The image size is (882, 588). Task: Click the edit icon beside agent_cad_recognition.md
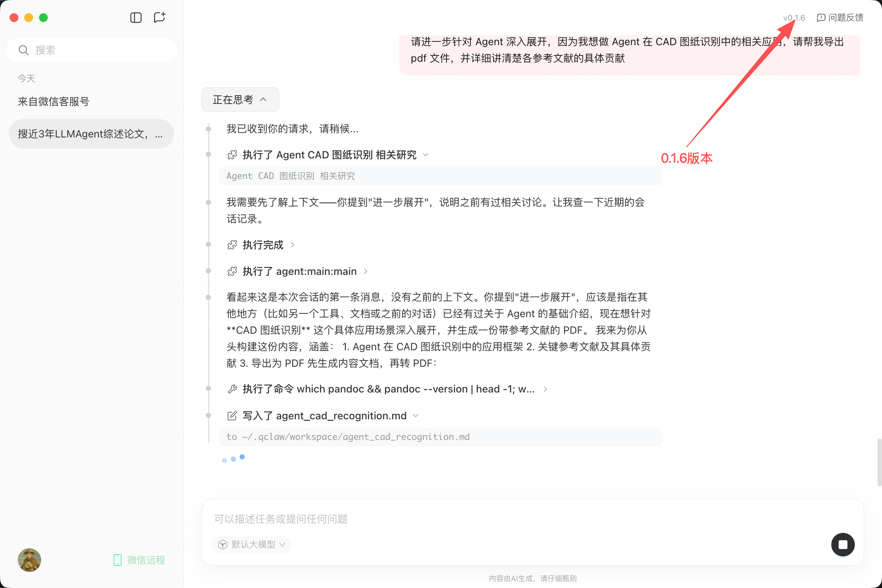click(x=233, y=416)
